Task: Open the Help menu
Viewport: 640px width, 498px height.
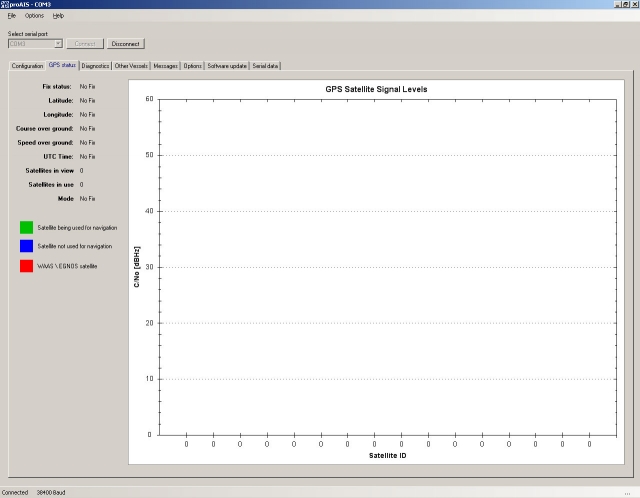Action: point(58,16)
